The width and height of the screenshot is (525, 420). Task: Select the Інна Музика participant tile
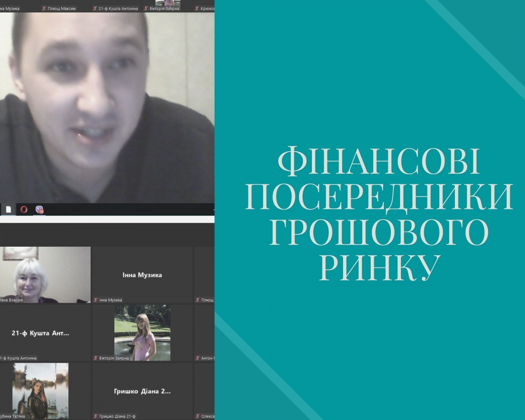point(142,275)
